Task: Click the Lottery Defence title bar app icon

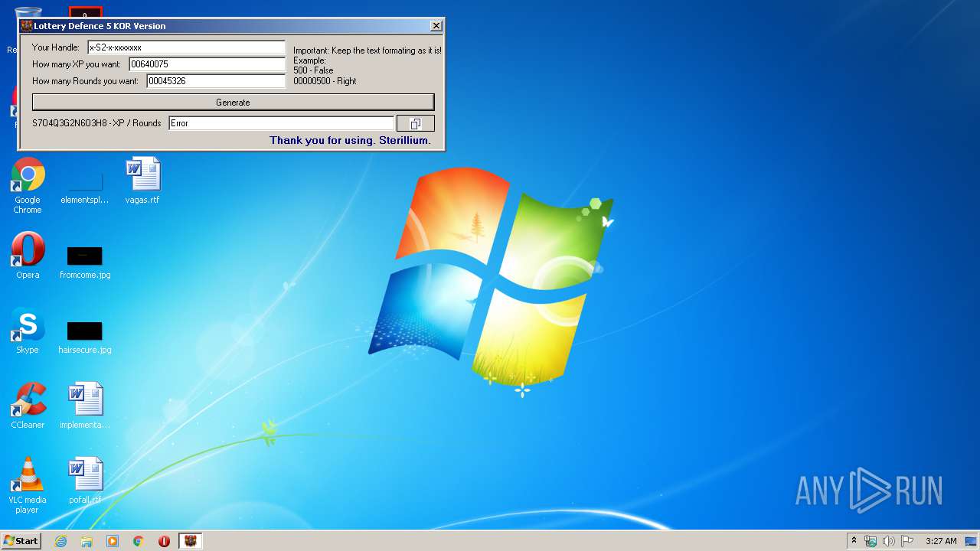Action: [27, 26]
